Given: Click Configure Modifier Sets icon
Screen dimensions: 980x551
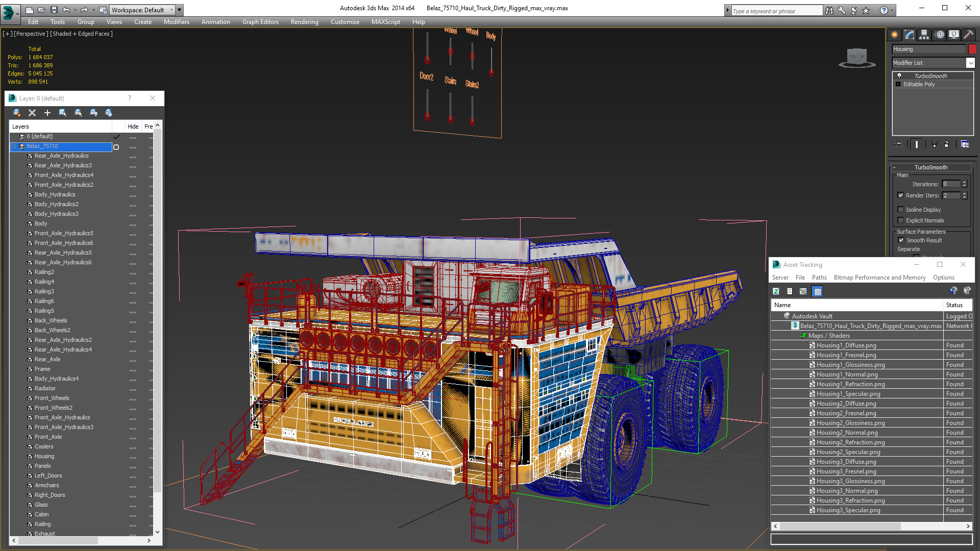Looking at the screenshot, I should 965,144.
